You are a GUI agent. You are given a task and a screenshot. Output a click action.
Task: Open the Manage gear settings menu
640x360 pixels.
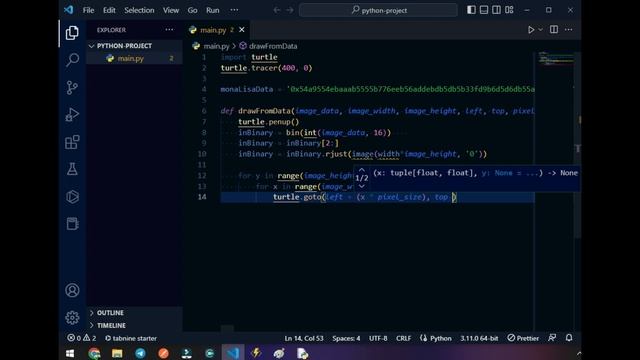(72, 318)
